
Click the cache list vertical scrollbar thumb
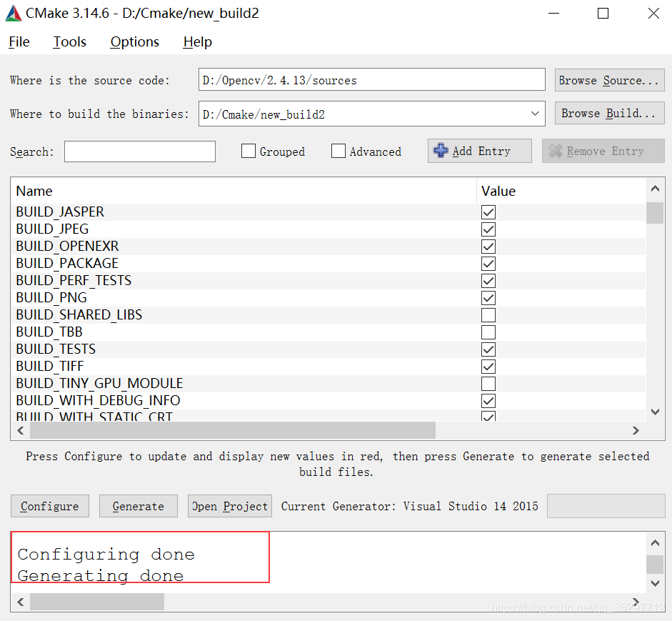tap(655, 213)
